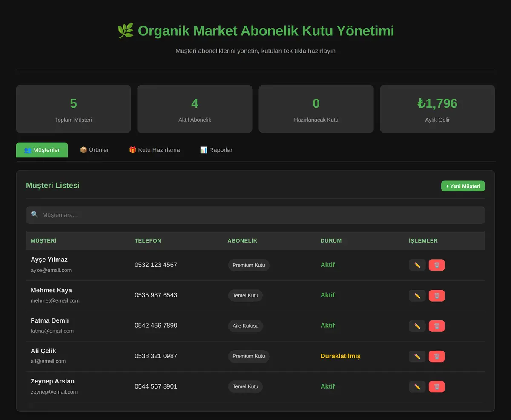Select the customer name Fatma Demir
This screenshot has height=420, width=511.
click(50, 320)
